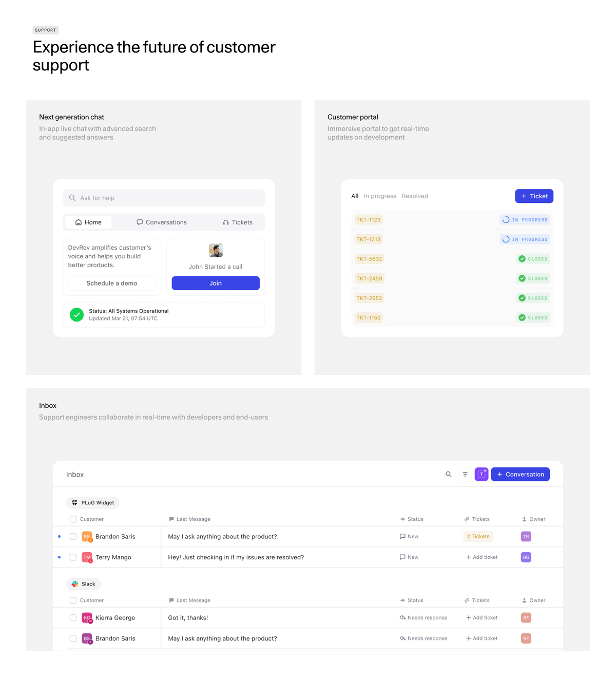
Task: Click Brandon Saris avatar in PLuG Widget section
Action: pos(87,536)
